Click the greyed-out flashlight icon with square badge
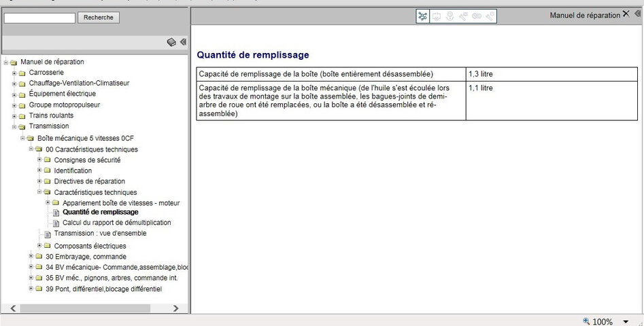This screenshot has width=644, height=326. (x=463, y=16)
